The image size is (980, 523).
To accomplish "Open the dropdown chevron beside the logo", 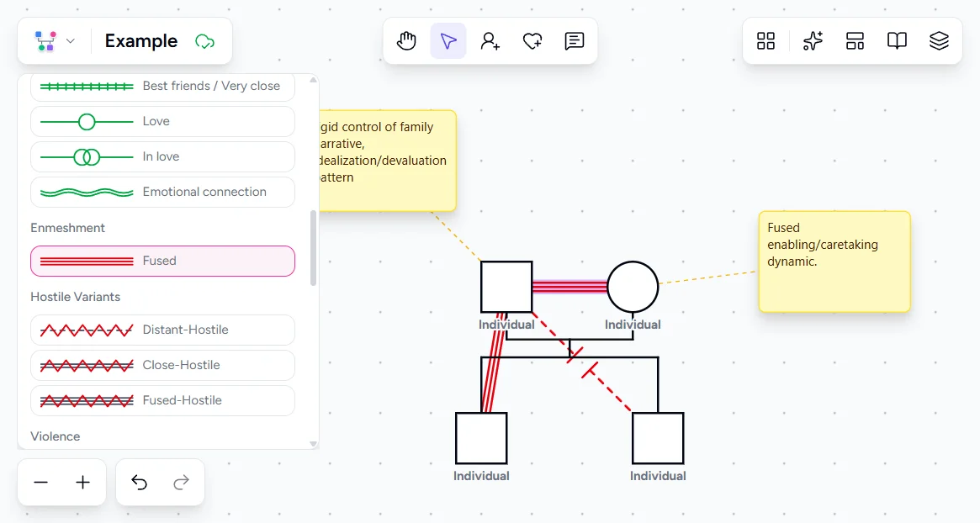I will coord(71,41).
